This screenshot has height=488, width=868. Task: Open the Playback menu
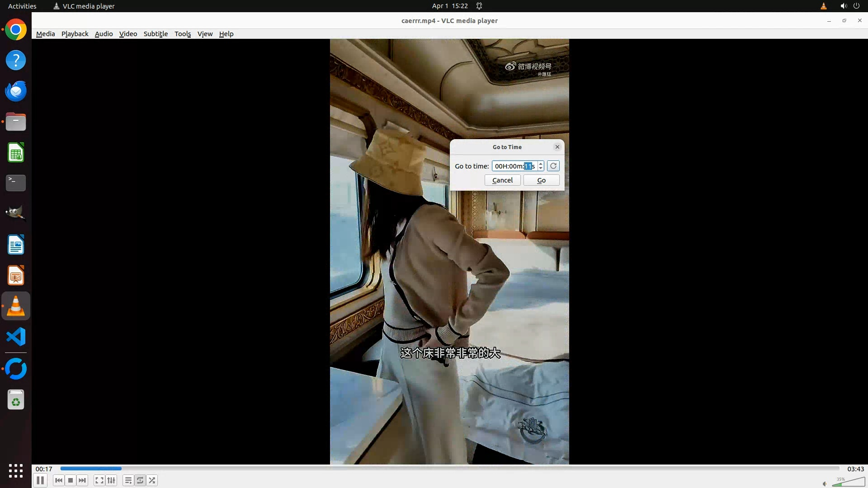[75, 34]
